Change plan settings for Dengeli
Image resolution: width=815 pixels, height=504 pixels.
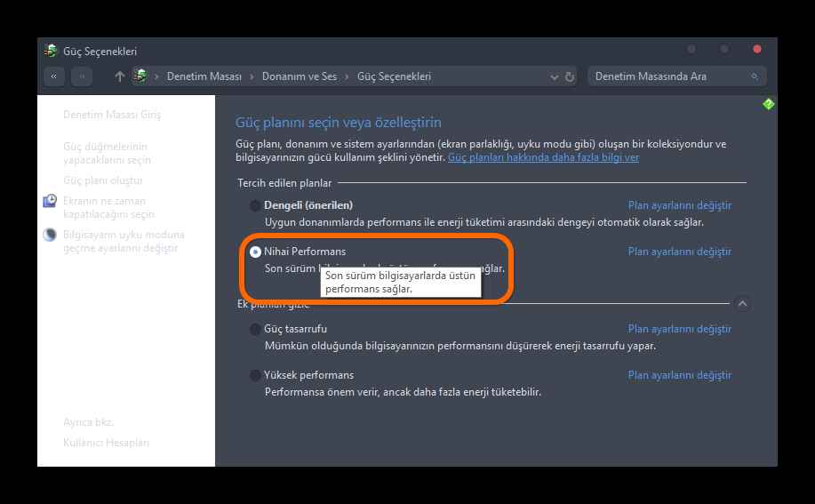[x=679, y=205]
